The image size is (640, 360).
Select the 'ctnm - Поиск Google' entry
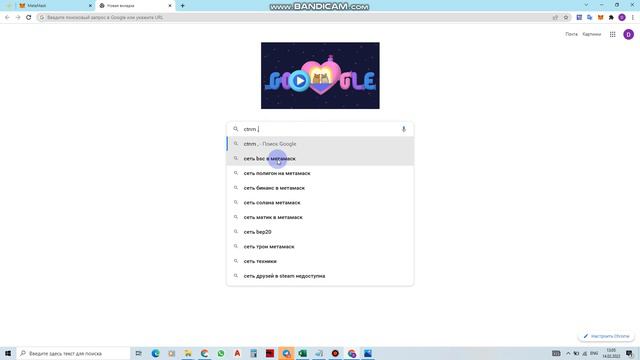[320, 144]
